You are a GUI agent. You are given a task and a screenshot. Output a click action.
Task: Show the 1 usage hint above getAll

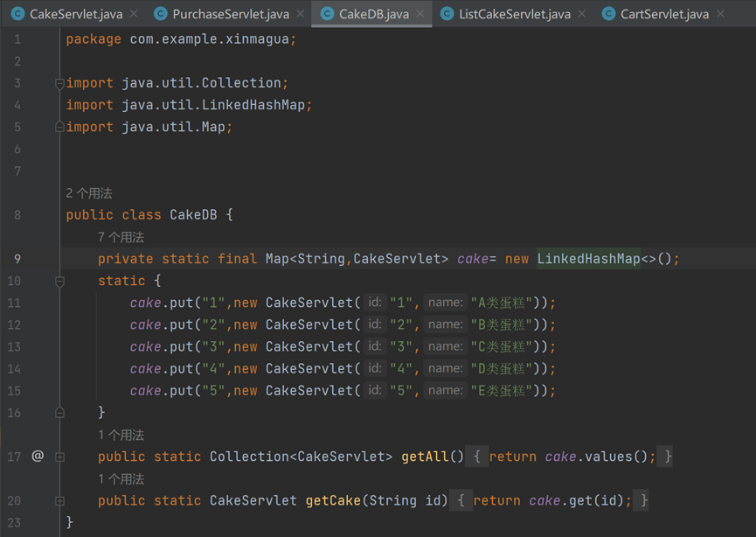click(x=121, y=436)
